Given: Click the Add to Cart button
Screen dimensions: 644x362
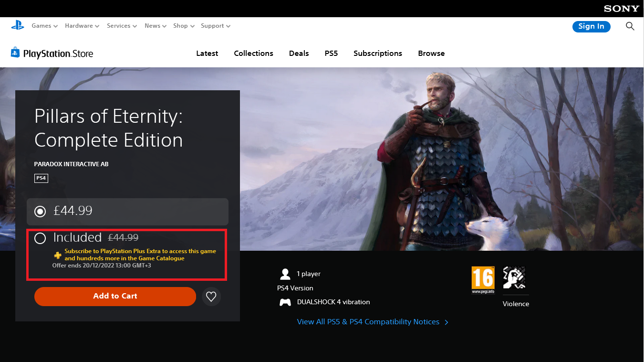Looking at the screenshot, I should (x=115, y=297).
